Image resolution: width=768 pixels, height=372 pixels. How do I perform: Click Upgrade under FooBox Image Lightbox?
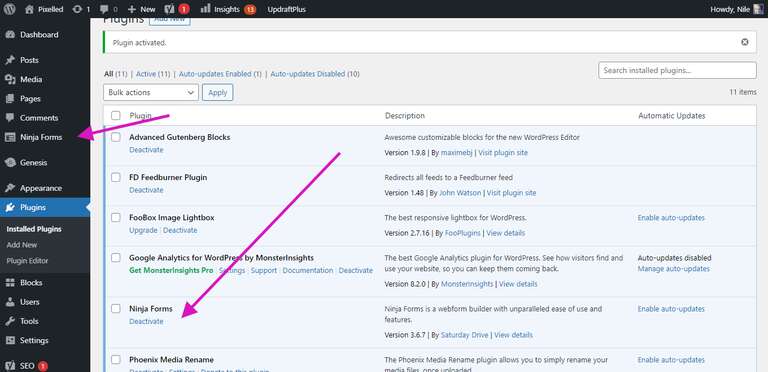144,230
